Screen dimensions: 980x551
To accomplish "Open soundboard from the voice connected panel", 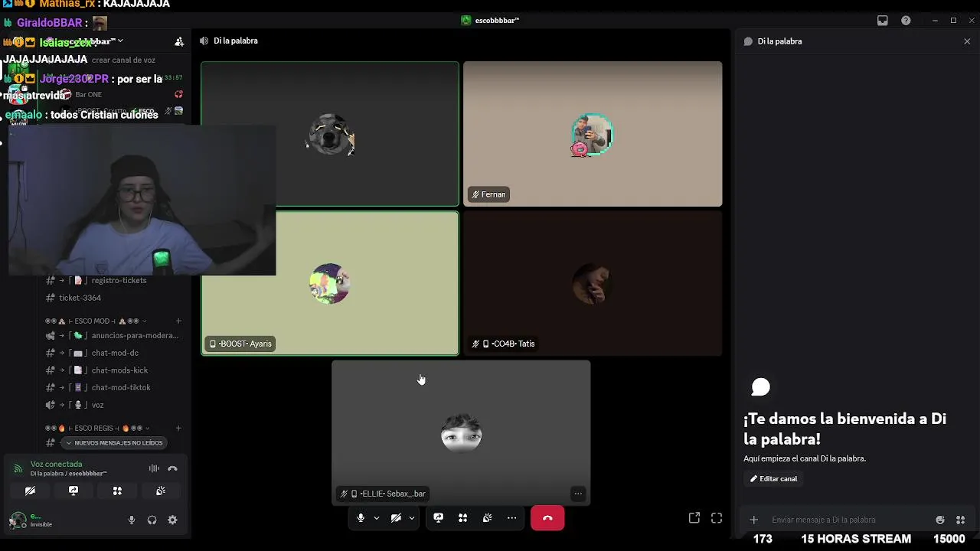I will [x=161, y=491].
